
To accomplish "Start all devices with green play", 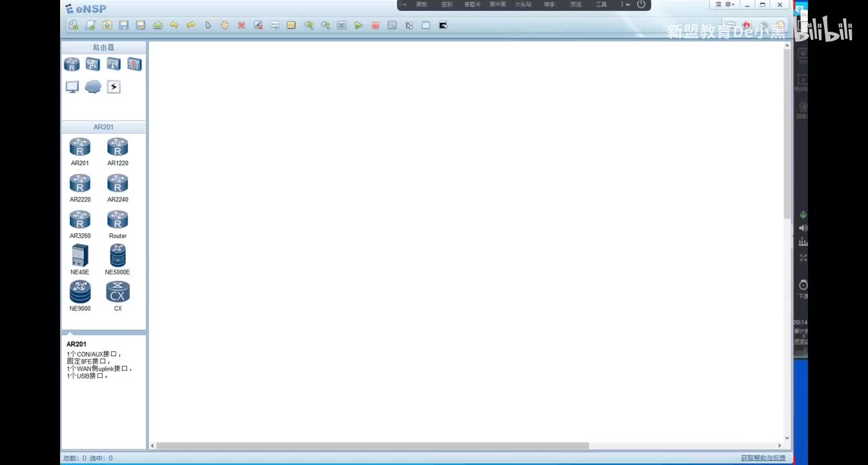I will coord(358,25).
